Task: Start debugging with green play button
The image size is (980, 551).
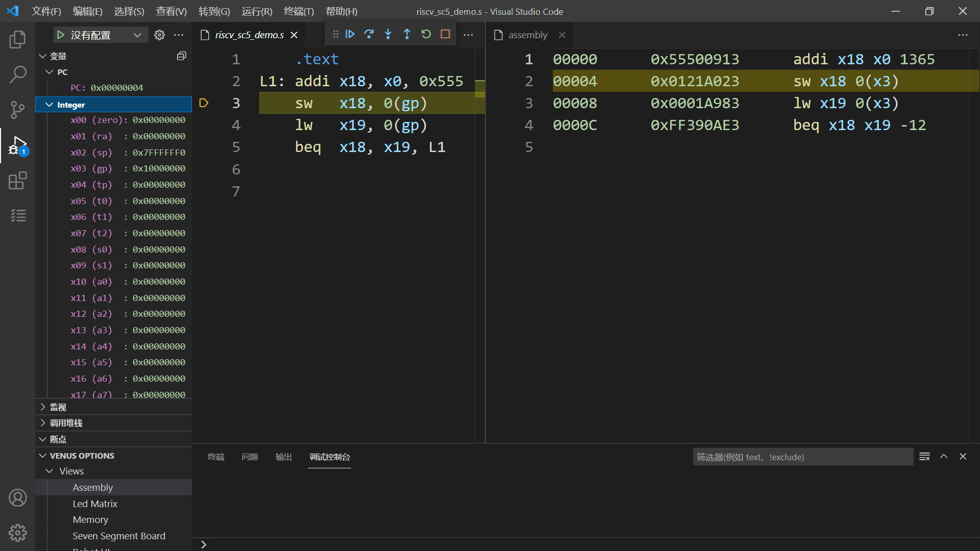Action: click(61, 35)
